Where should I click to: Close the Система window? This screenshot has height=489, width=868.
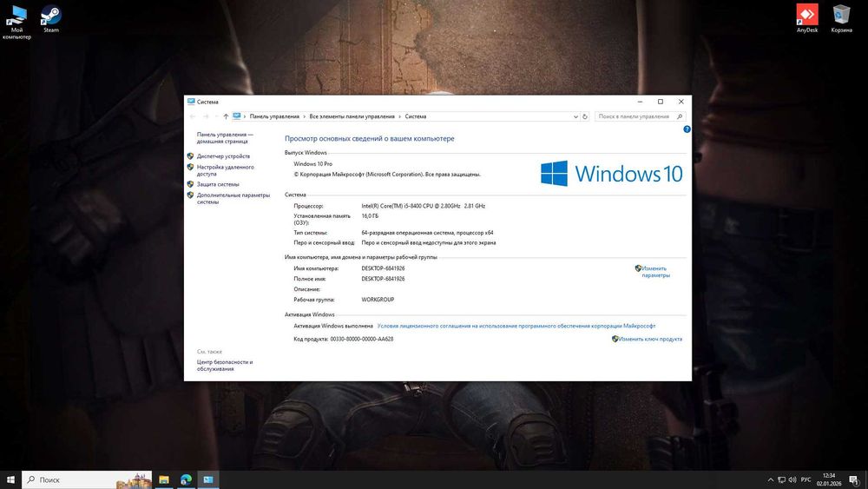tap(681, 102)
